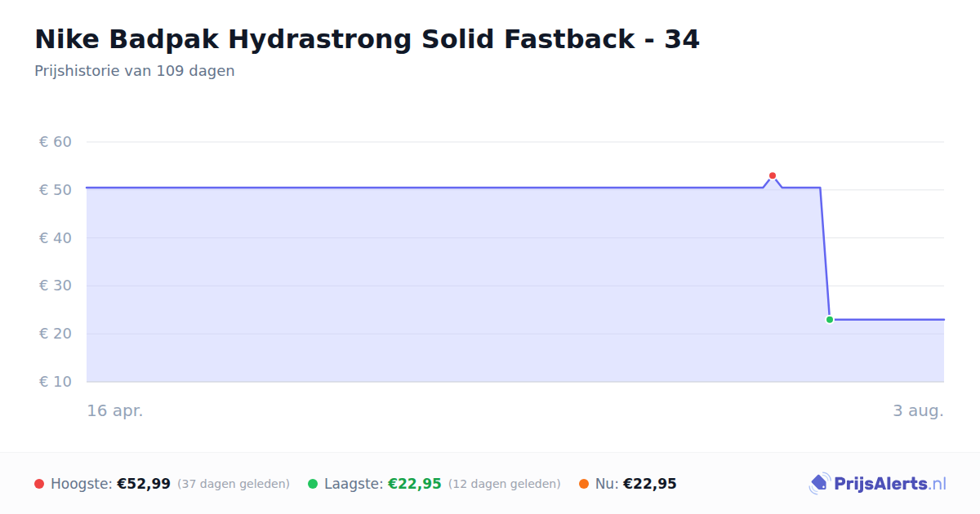Click the 37 dagen geleden note
980x514 pixels.
click(234, 484)
